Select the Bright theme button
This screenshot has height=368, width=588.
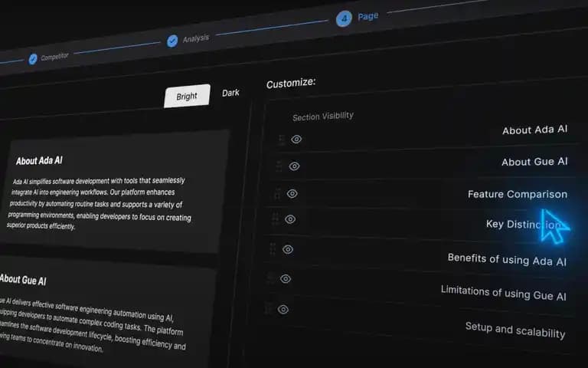tap(187, 96)
